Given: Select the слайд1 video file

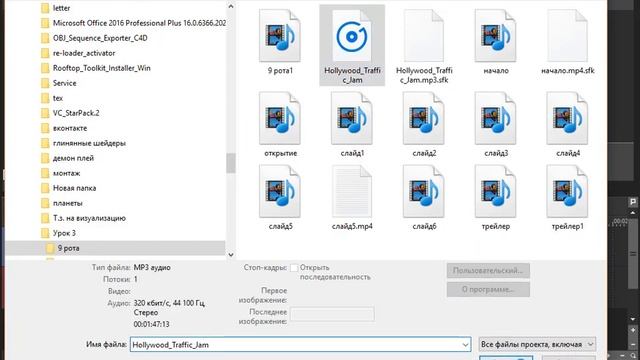Looking at the screenshot, I should point(352,124).
